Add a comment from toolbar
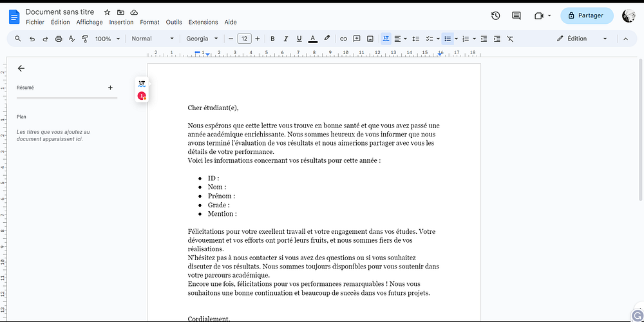644x322 pixels. click(x=357, y=39)
